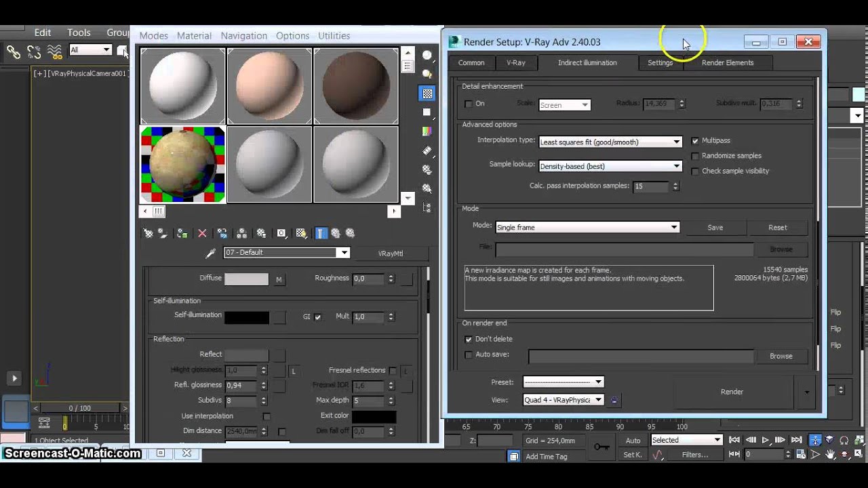Click the Reset irradiance map button

[x=778, y=228]
